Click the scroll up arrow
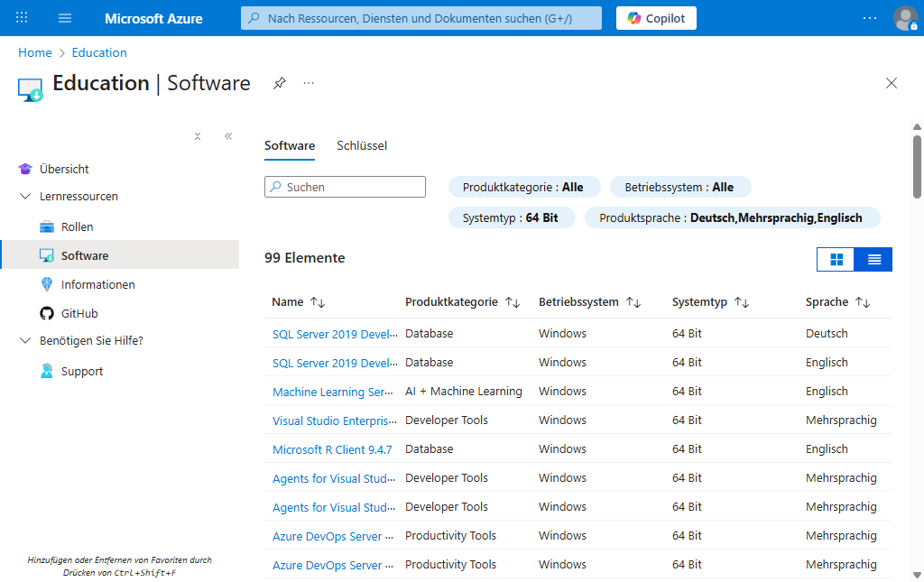 click(917, 126)
